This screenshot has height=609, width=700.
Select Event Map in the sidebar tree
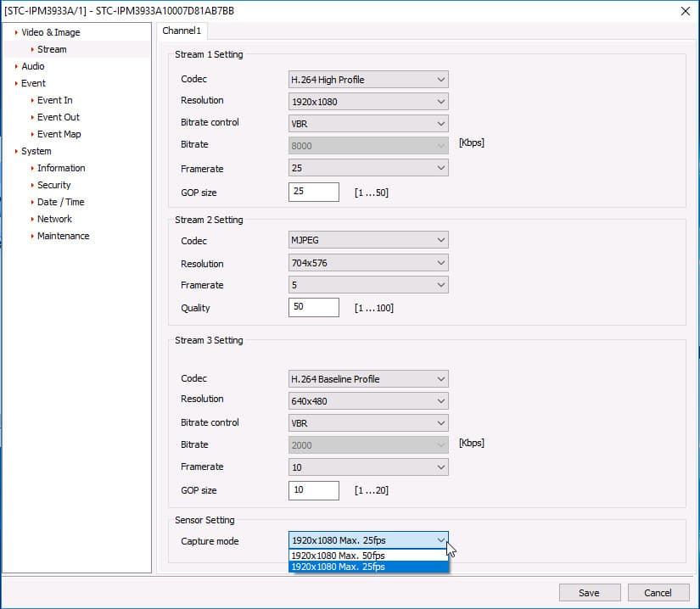[x=59, y=134]
